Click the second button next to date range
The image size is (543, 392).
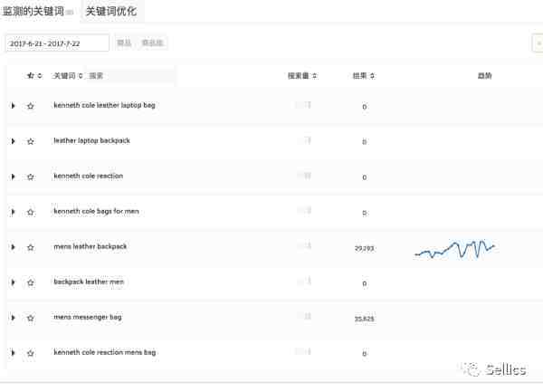(152, 43)
